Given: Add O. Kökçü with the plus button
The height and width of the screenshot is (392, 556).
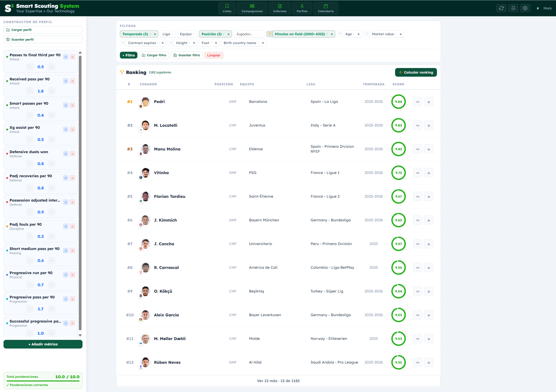Looking at the screenshot, I should point(429,291).
